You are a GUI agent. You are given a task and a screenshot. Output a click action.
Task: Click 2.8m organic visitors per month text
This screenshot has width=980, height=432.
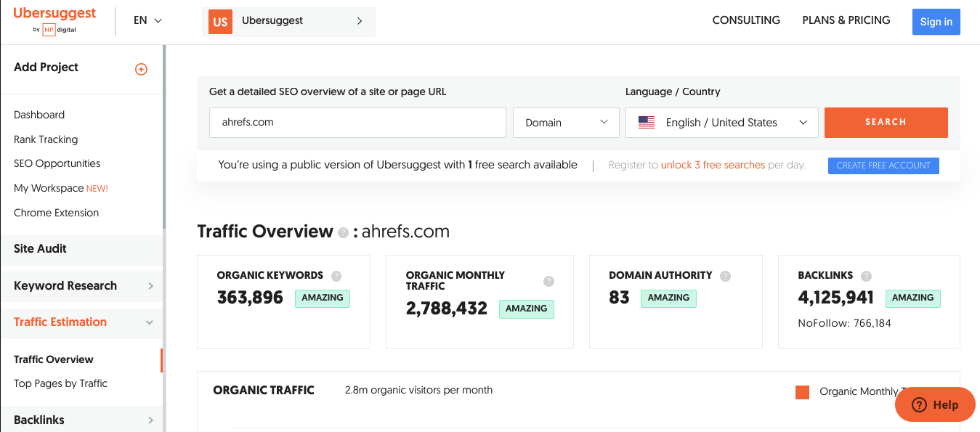click(x=418, y=391)
